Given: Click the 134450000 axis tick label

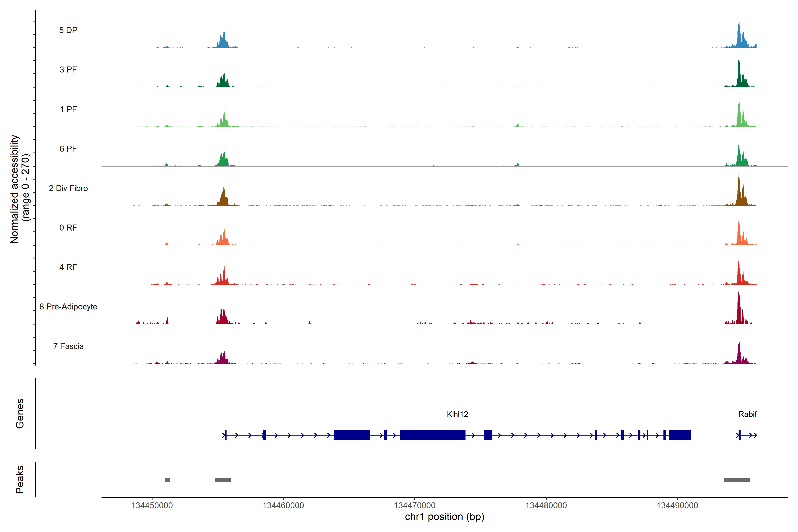Looking at the screenshot, I should pos(152,506).
